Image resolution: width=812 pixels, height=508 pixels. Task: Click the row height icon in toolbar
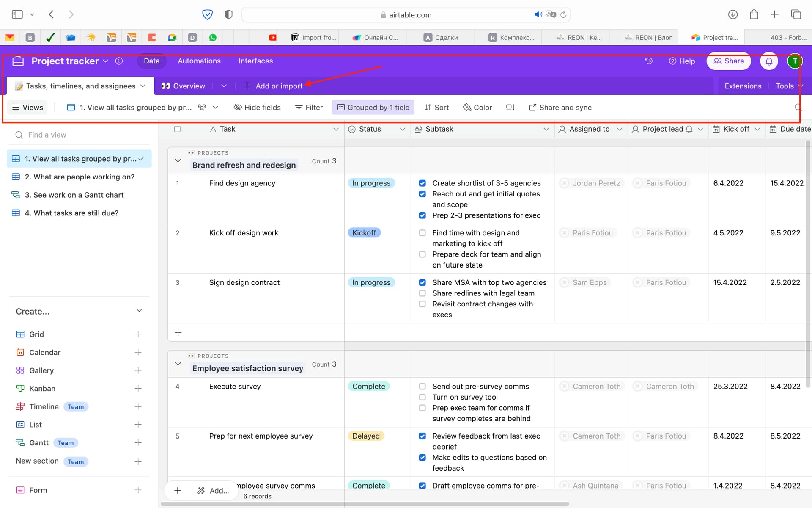[510, 108]
